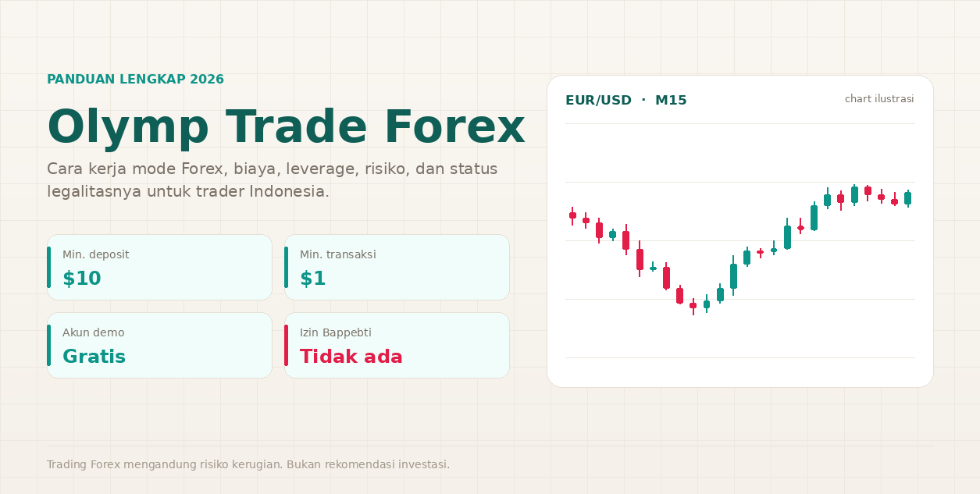980x494 pixels.
Task: Click the Gratis demo value text
Action: [94, 357]
